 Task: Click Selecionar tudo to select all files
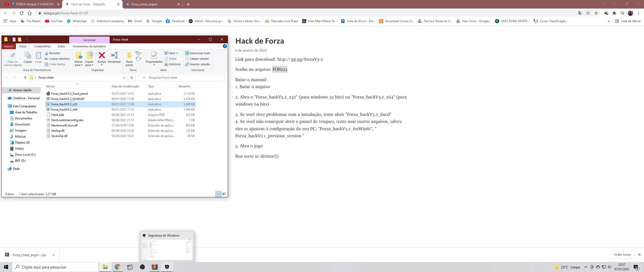coord(198,53)
